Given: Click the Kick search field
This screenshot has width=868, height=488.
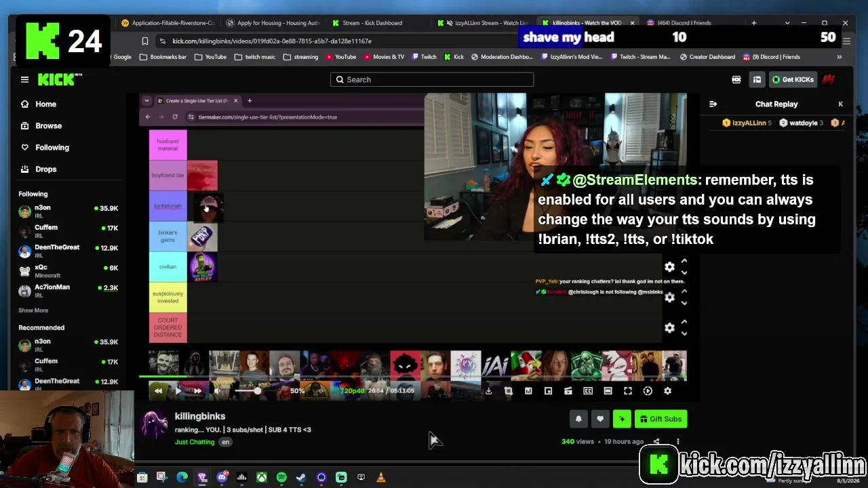Looking at the screenshot, I should click(432, 79).
